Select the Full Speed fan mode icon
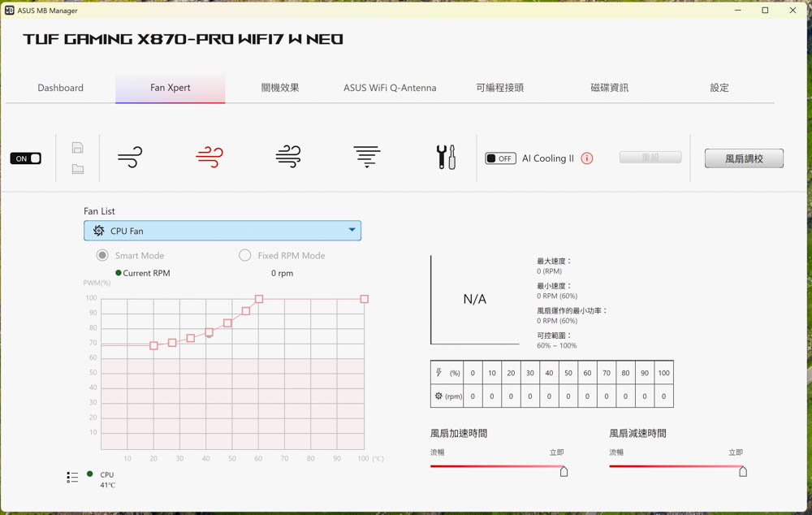Screen dimensions: 812x515 [x=367, y=157]
